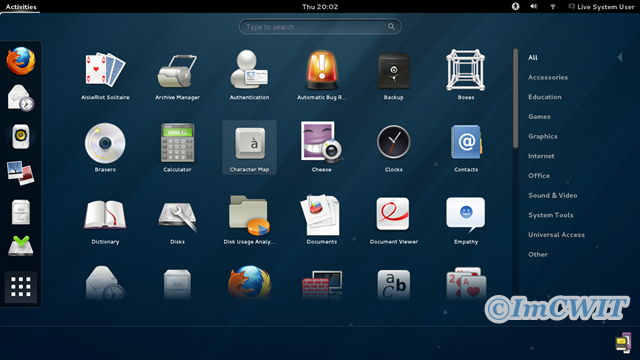Image resolution: width=640 pixels, height=360 pixels.
Task: Open Firefox from the app grid's bottom row
Action: (249, 283)
